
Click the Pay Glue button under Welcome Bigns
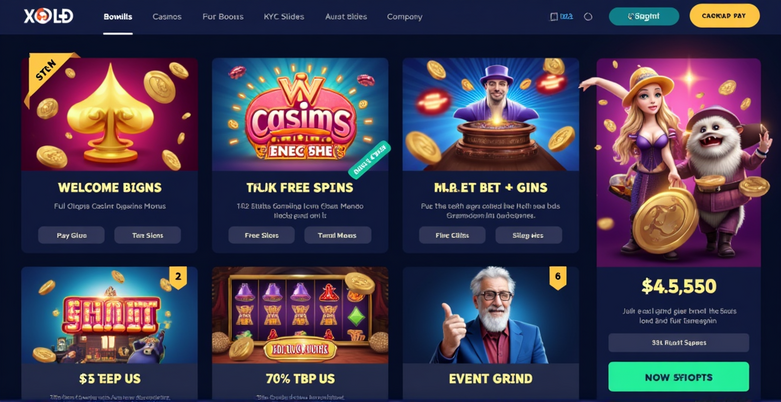point(71,235)
